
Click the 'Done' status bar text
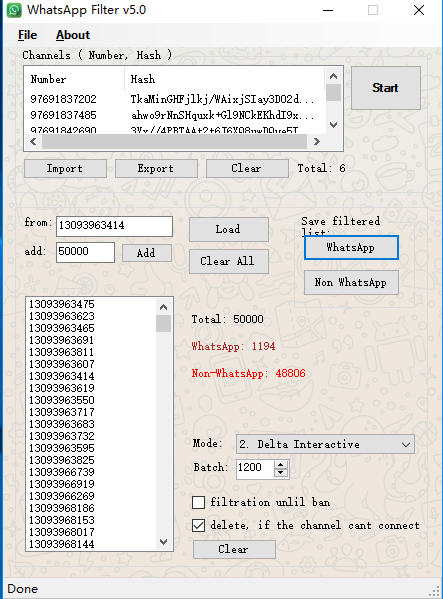(x=23, y=589)
